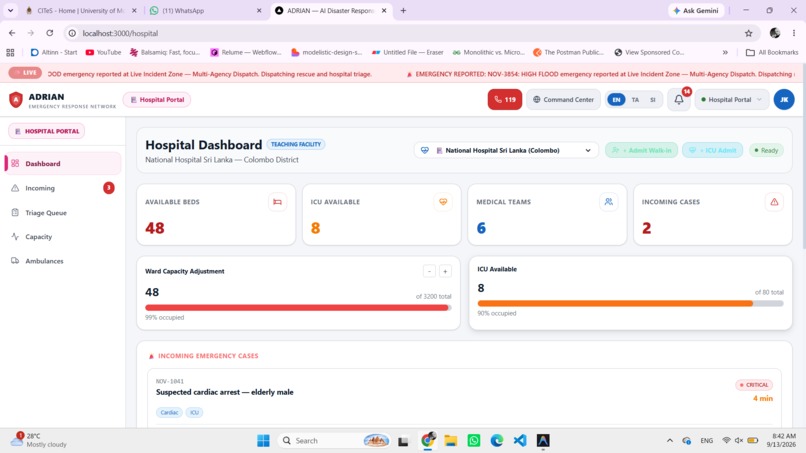This screenshot has width=806, height=453.
Task: Open the bookmarks apps grid icon
Action: pyautogui.click(x=10, y=52)
